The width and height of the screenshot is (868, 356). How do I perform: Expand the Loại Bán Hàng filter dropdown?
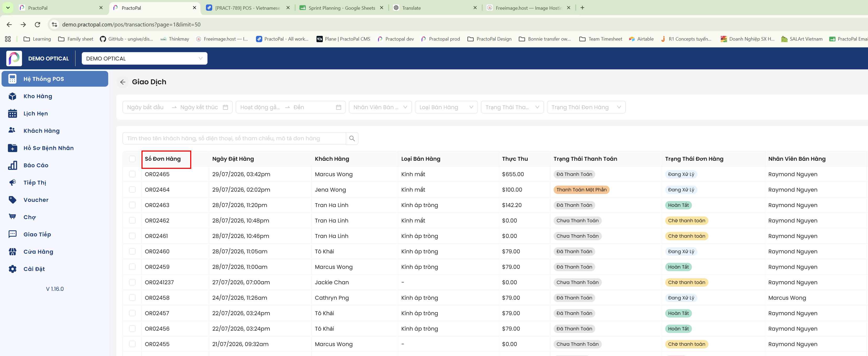[x=446, y=107]
